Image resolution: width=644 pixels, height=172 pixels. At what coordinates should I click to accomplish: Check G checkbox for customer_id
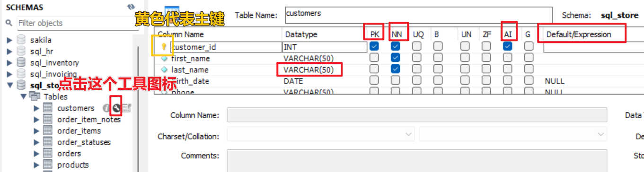click(x=529, y=46)
